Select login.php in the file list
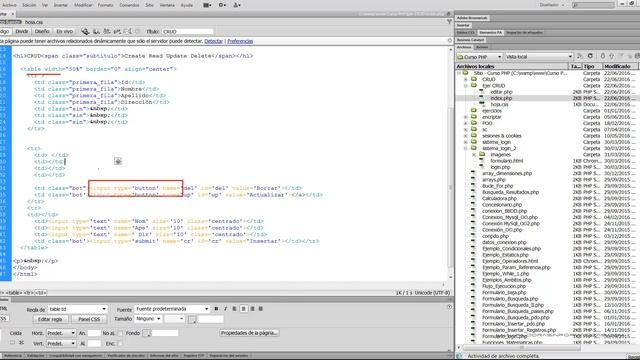The width and height of the screenshot is (640, 360). 500,167
